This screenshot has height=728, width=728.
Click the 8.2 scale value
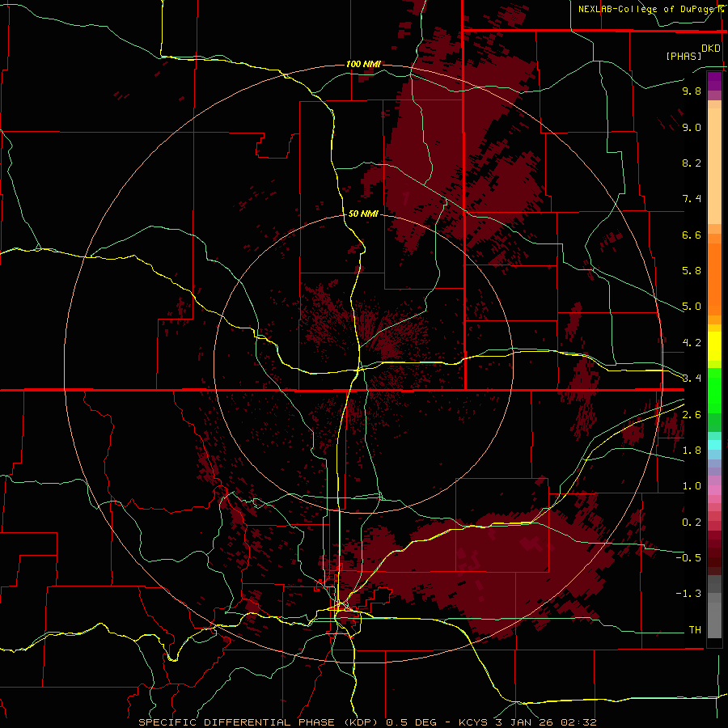click(692, 163)
